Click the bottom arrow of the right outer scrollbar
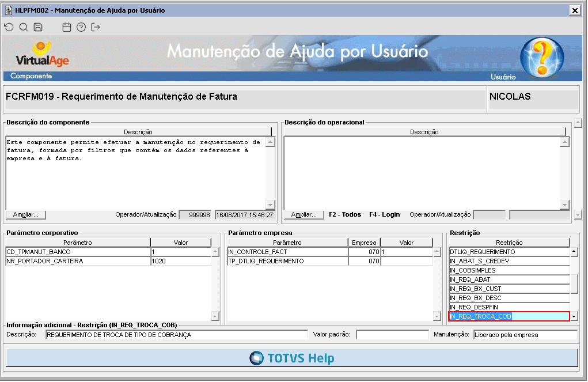This screenshot has width=588, height=382. tap(578, 215)
